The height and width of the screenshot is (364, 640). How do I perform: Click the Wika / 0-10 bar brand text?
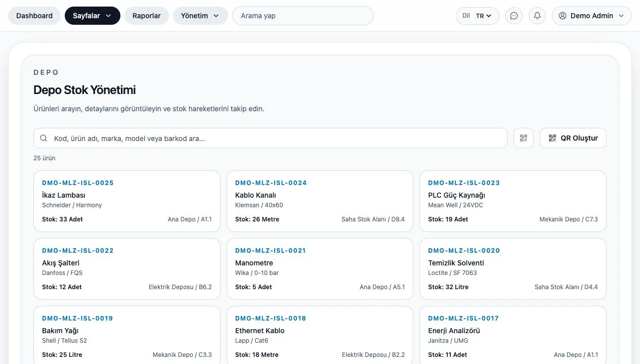pyautogui.click(x=257, y=273)
